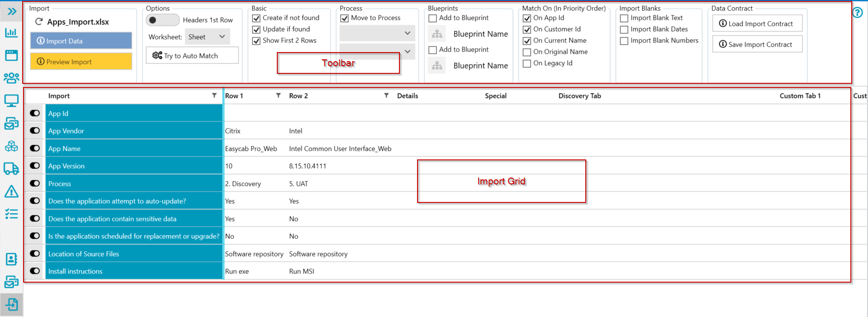868x317 pixels.
Task: Click the '2. Discovery' cell
Action: click(x=243, y=184)
